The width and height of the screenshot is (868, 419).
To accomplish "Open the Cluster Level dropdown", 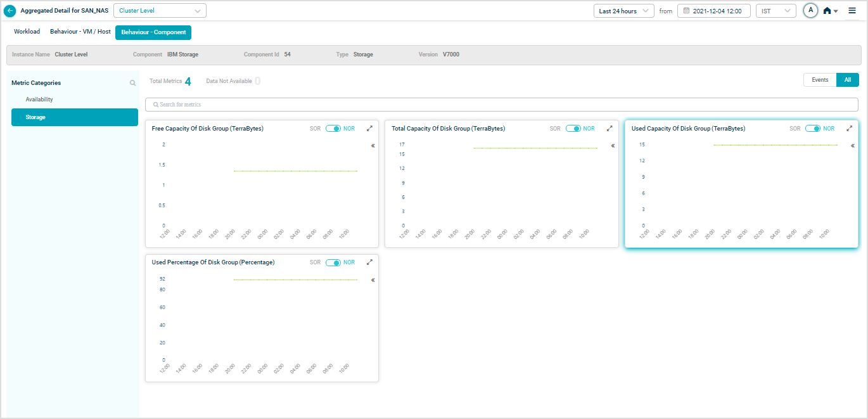I will click(x=160, y=11).
